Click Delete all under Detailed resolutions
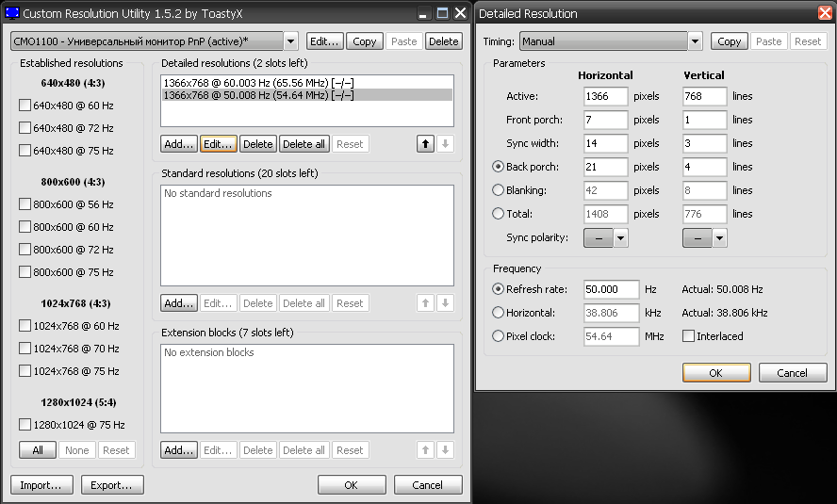Image resolution: width=837 pixels, height=504 pixels. coord(304,144)
